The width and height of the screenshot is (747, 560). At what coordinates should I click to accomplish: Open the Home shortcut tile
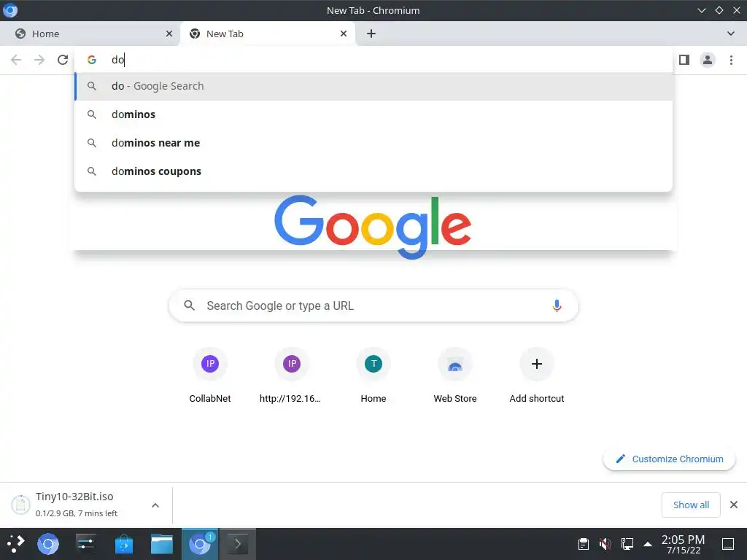[x=373, y=376]
